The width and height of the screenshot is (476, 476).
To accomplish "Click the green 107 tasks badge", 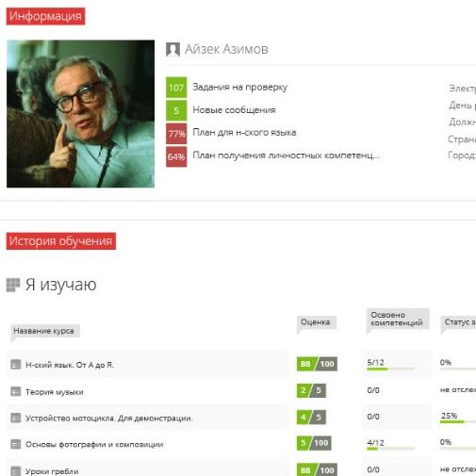I will pos(176,88).
